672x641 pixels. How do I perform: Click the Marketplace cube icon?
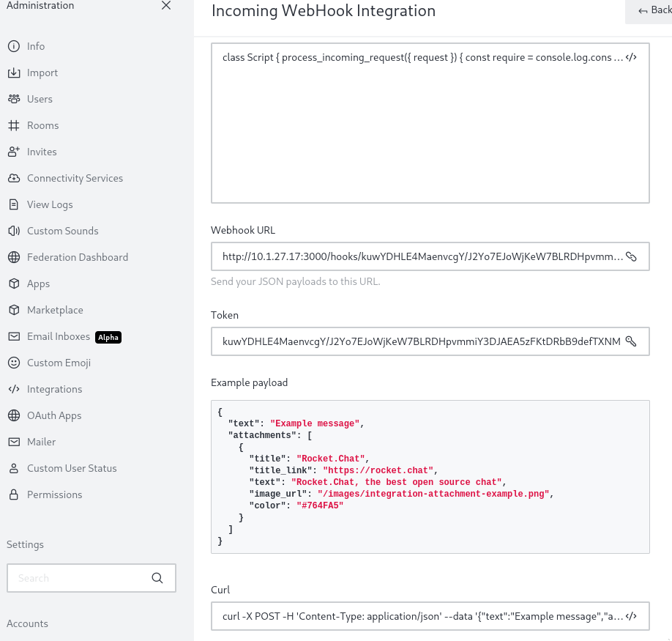coord(14,310)
